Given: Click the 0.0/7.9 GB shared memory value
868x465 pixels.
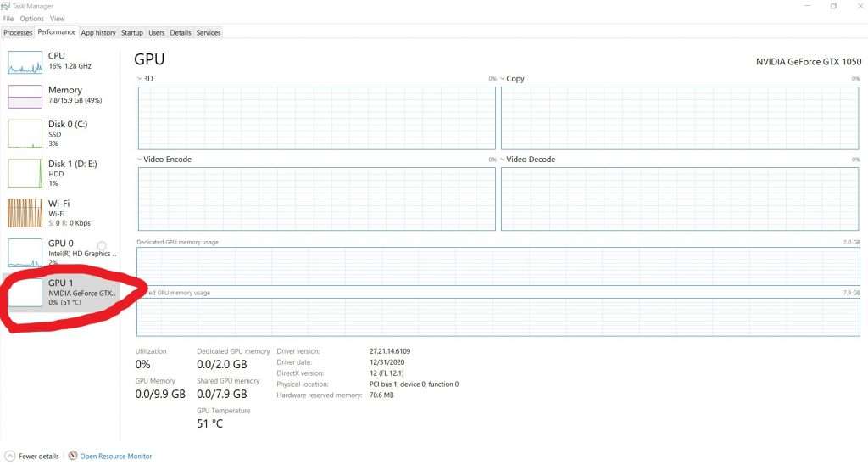Looking at the screenshot, I should point(222,394).
